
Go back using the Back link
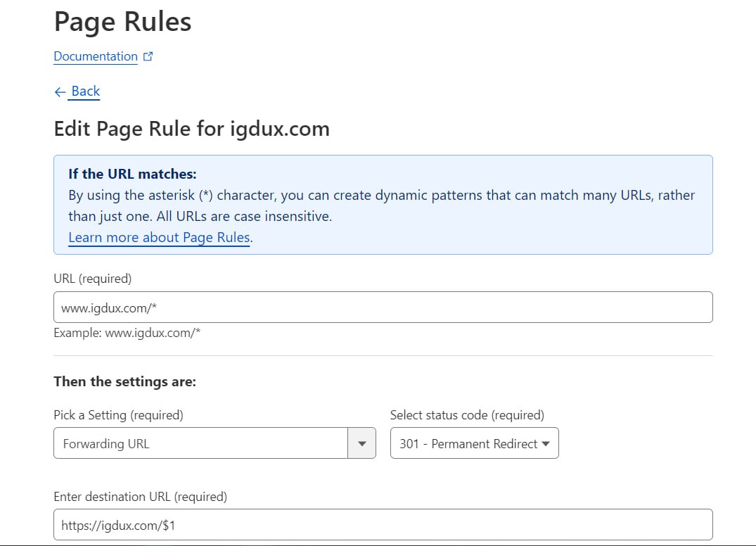(85, 91)
